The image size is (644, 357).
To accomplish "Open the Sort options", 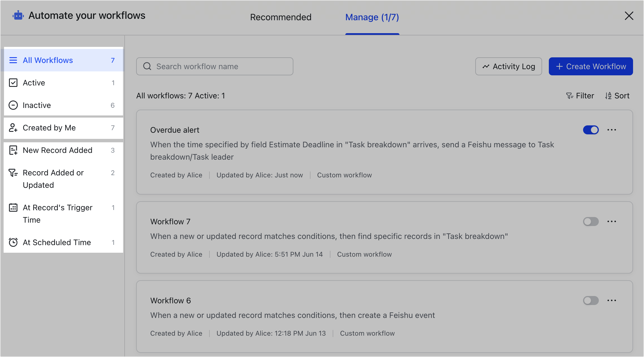I will pos(617,96).
